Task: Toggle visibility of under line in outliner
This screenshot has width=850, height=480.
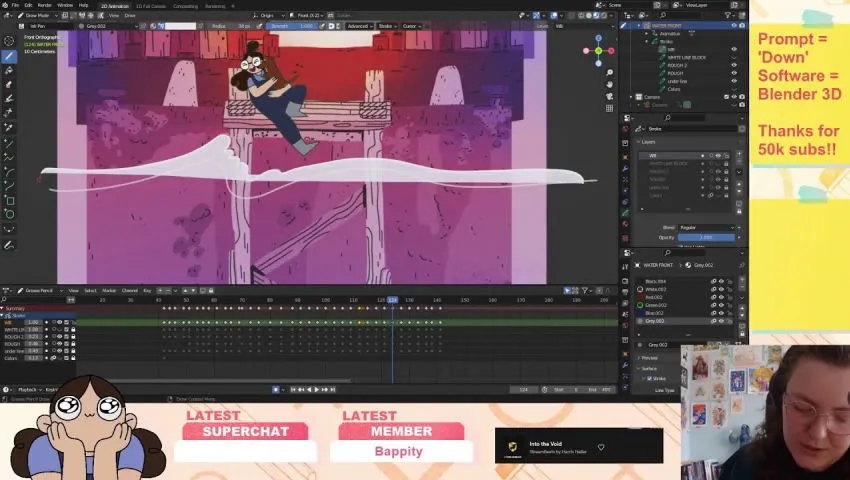Action: [734, 81]
